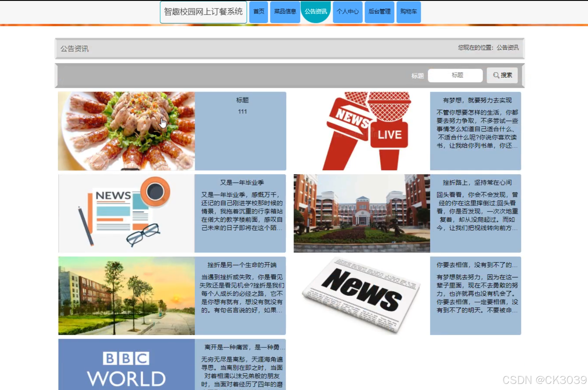Viewport: 588px width, 390px height.
Task: Open the 首页 navigation tab
Action: [259, 12]
